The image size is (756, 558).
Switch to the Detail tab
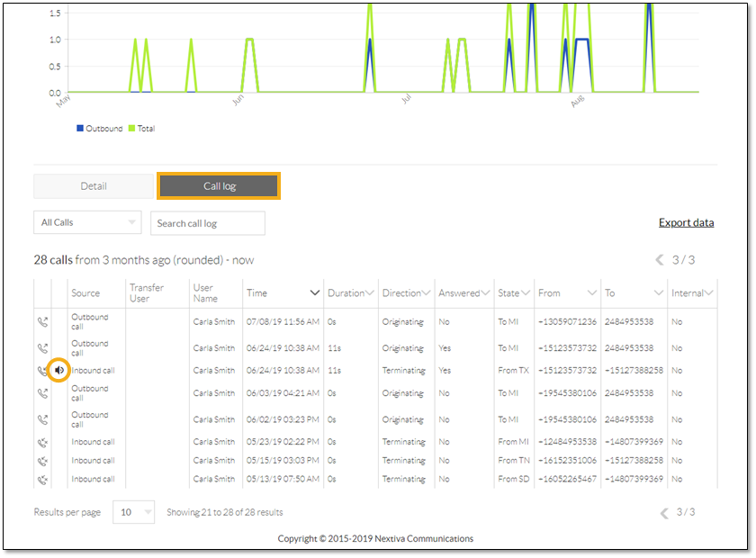94,186
